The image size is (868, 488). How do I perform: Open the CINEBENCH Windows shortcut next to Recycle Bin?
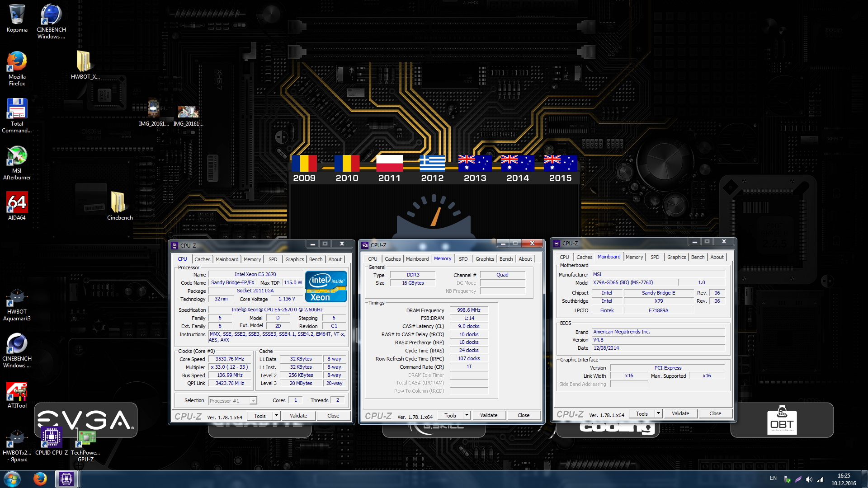[51, 21]
